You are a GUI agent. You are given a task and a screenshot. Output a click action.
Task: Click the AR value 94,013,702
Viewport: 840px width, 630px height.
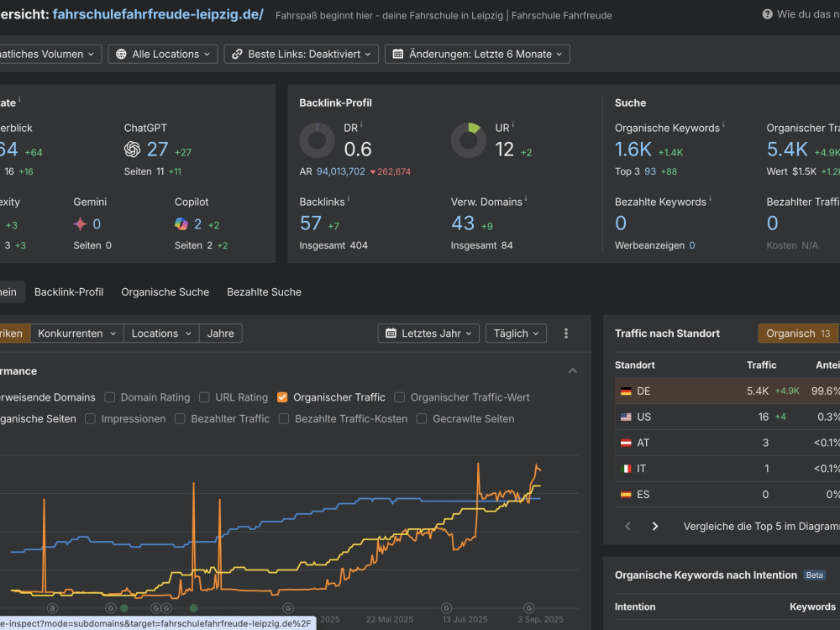pos(341,171)
